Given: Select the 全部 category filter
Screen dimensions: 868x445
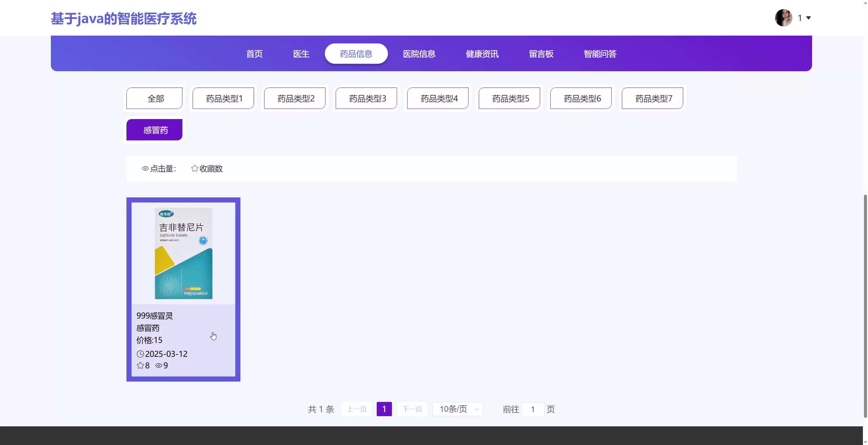Looking at the screenshot, I should 155,98.
